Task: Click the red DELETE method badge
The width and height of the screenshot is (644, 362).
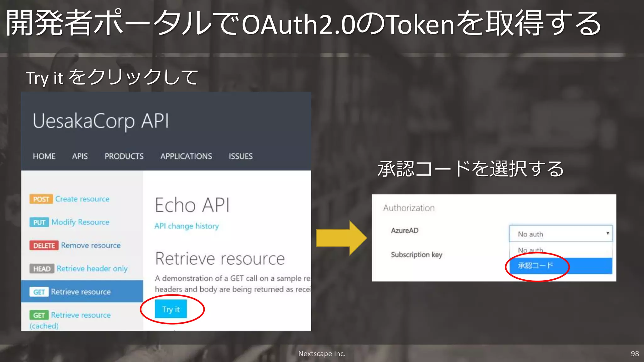Action: click(x=44, y=246)
